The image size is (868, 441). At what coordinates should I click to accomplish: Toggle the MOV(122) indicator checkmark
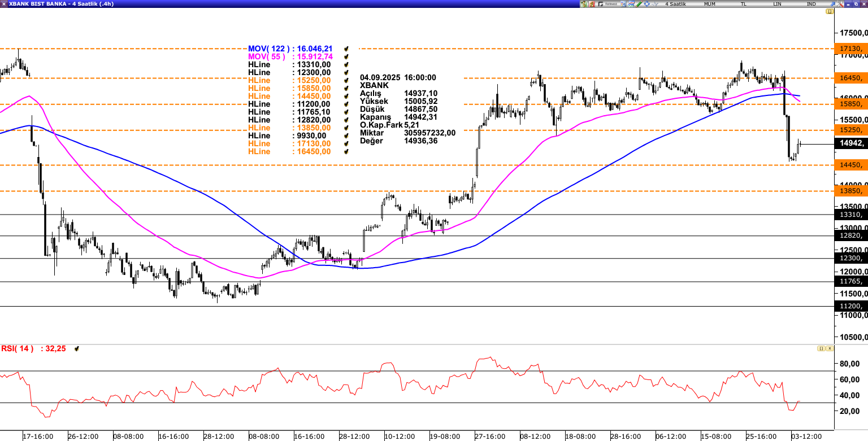tap(346, 49)
